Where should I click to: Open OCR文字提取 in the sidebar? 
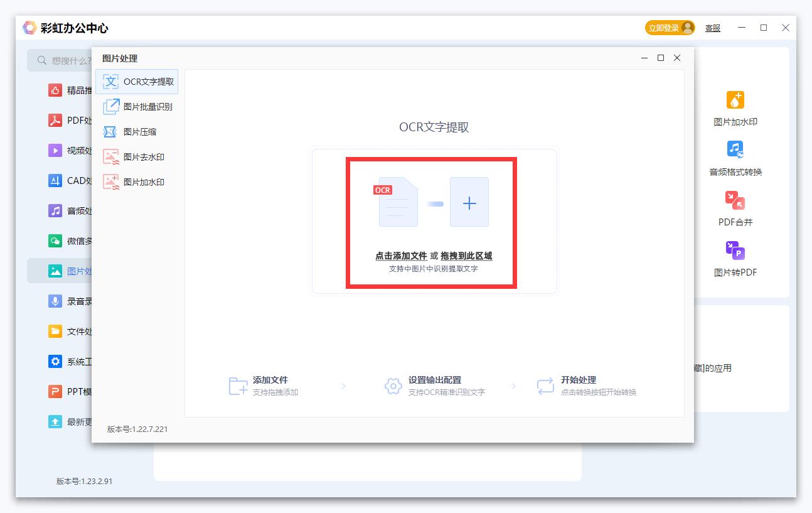tap(137, 82)
